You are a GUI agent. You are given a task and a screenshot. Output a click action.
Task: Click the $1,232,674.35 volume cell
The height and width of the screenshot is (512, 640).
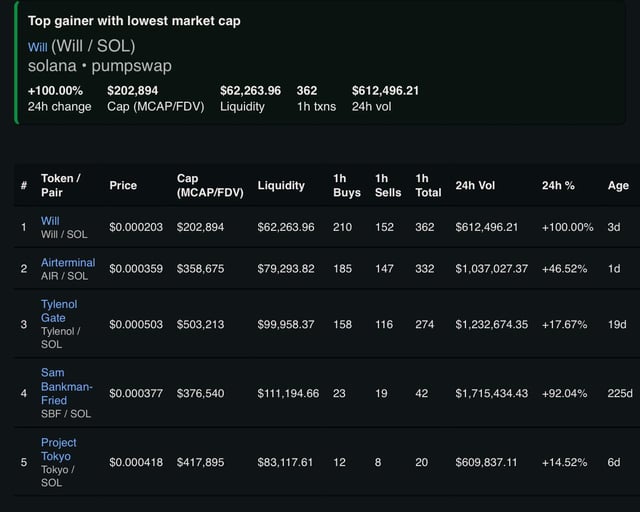[491, 324]
